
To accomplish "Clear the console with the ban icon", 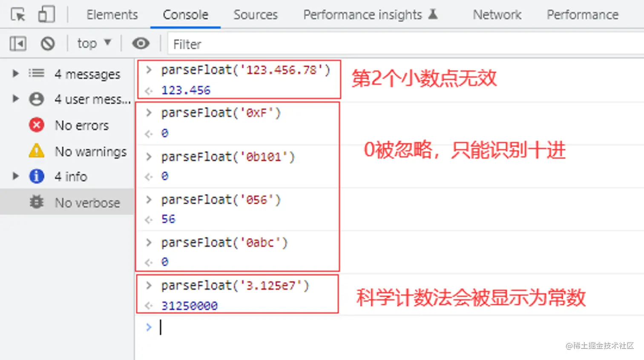I will pyautogui.click(x=48, y=43).
